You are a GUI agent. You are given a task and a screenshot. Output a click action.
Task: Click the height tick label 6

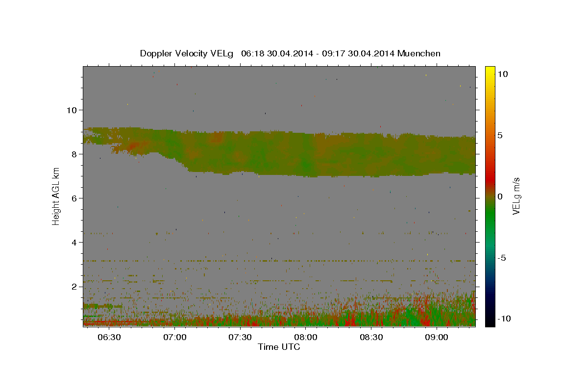74,198
